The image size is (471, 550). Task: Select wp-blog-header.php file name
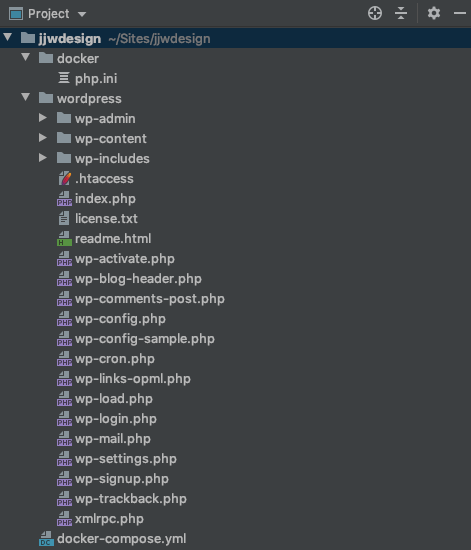click(138, 279)
